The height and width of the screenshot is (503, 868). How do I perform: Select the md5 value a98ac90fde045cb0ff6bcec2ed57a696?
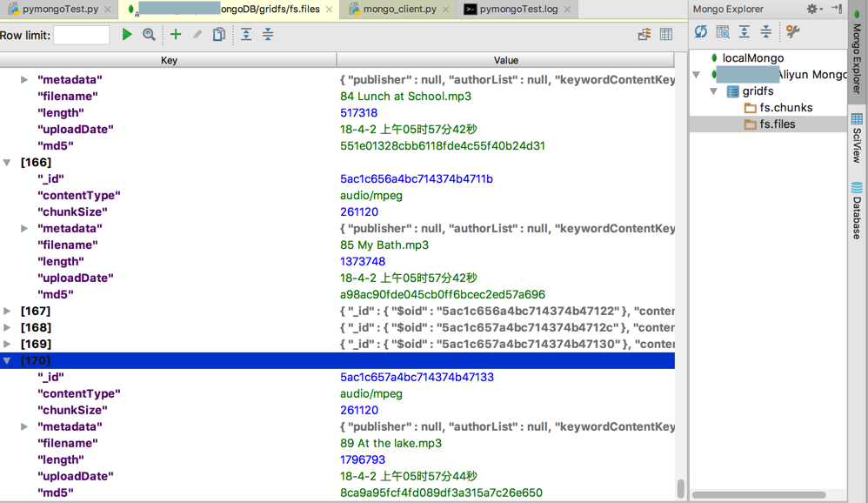pyautogui.click(x=443, y=295)
